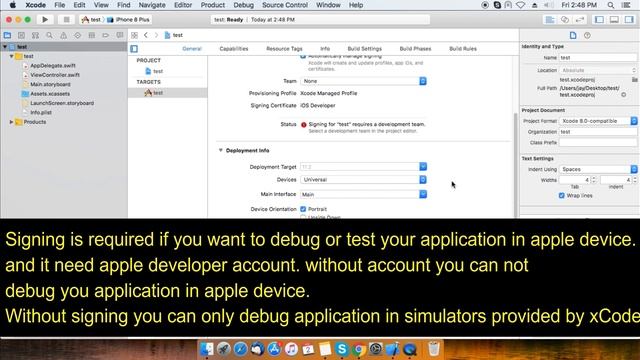Open the Source Control menu

point(284,5)
